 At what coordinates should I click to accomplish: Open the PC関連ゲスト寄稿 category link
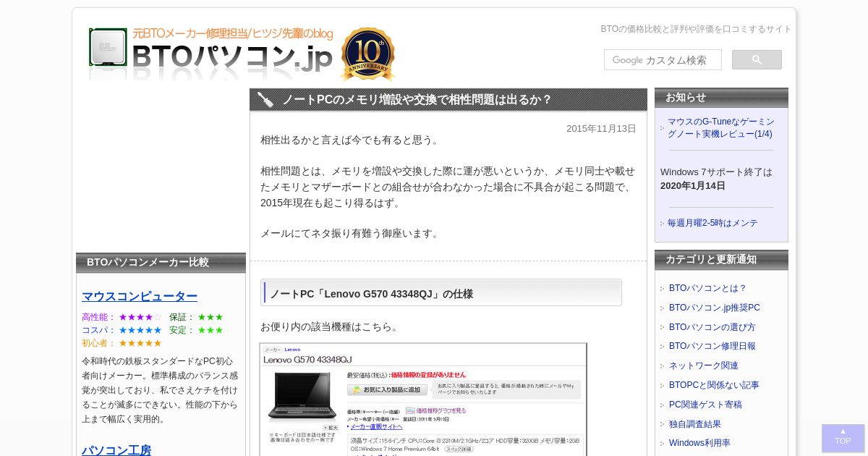click(705, 405)
